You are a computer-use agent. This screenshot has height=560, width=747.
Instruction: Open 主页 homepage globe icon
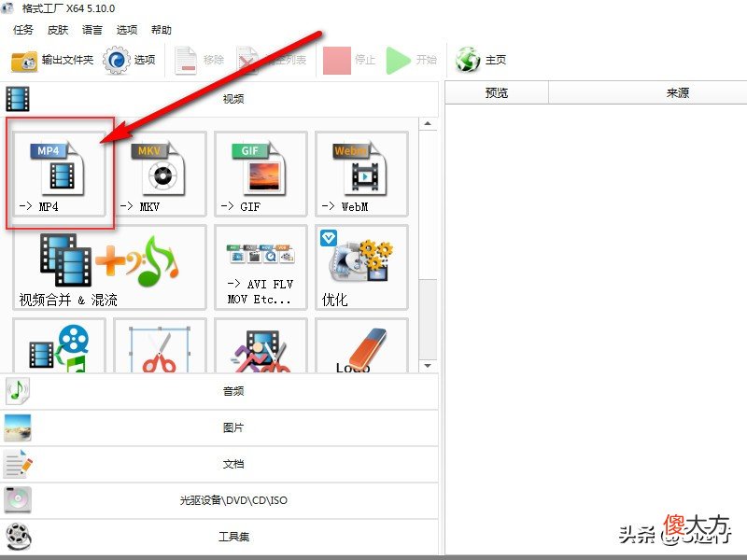point(480,60)
